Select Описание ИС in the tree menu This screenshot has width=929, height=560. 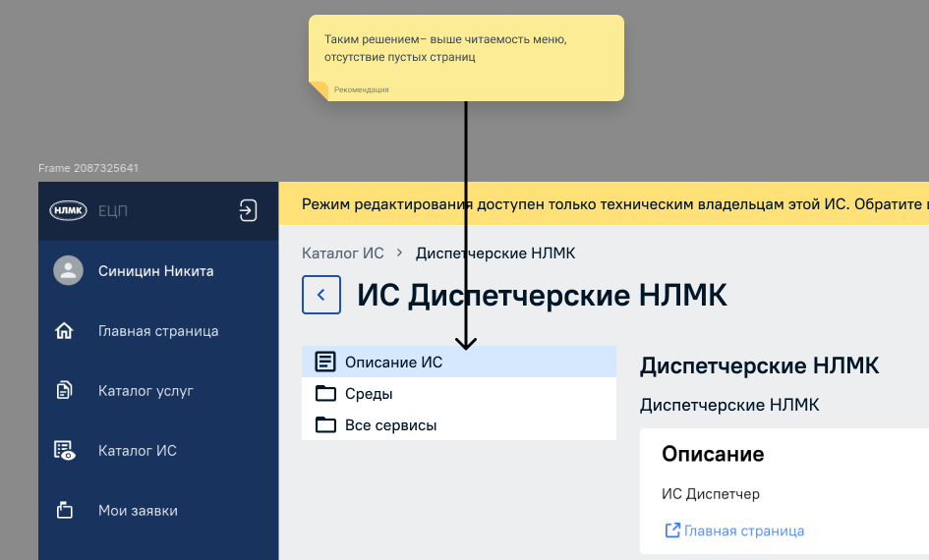393,363
